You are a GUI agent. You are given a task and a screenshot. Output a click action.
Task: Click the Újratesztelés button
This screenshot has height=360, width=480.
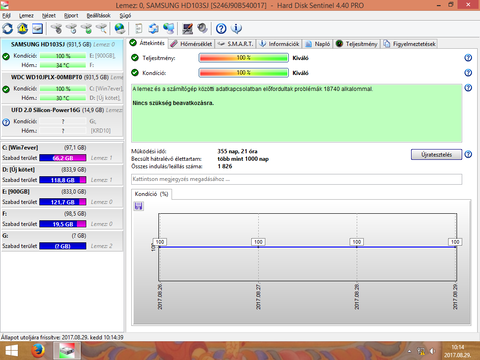click(x=436, y=154)
